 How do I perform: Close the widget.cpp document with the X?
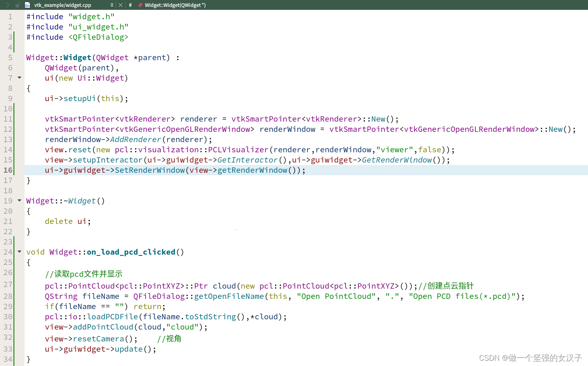(x=120, y=5)
